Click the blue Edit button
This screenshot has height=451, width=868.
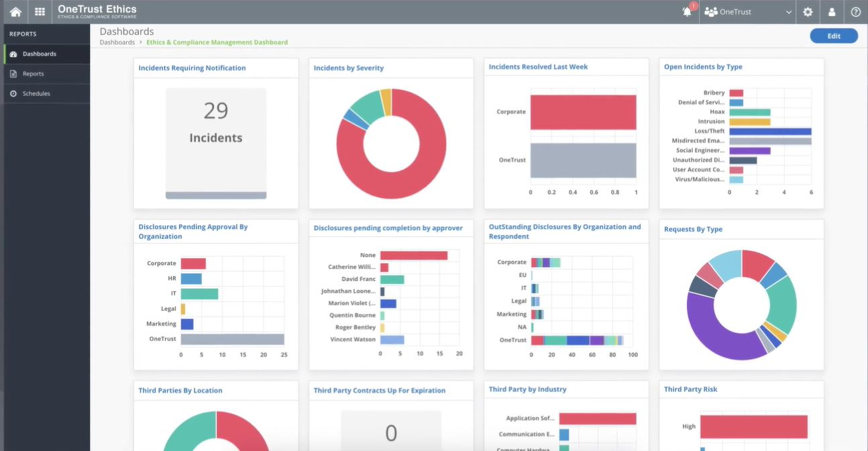pos(833,35)
